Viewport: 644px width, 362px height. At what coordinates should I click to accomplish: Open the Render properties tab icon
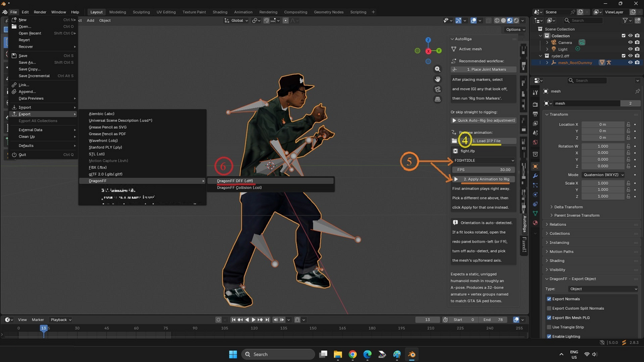point(535,104)
